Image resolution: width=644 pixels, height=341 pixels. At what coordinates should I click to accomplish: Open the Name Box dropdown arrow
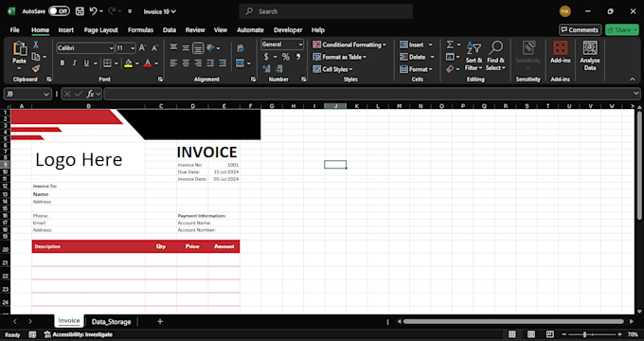coord(46,94)
